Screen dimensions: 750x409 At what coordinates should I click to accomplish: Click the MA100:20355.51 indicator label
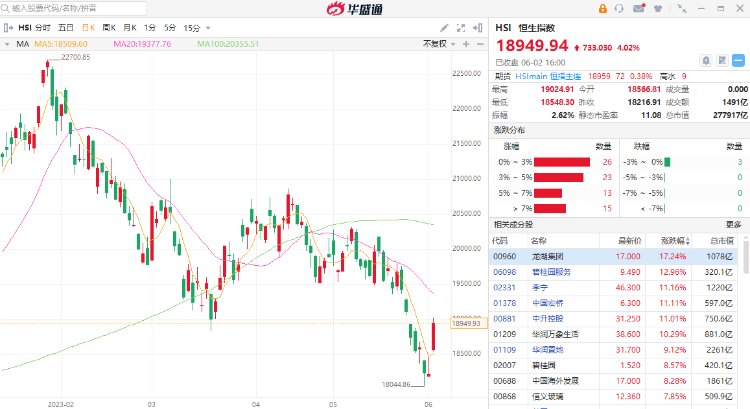pos(228,44)
